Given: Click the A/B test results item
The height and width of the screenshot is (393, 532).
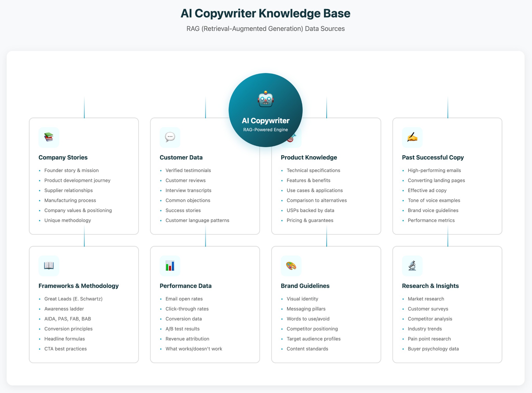Looking at the screenshot, I should coord(182,329).
